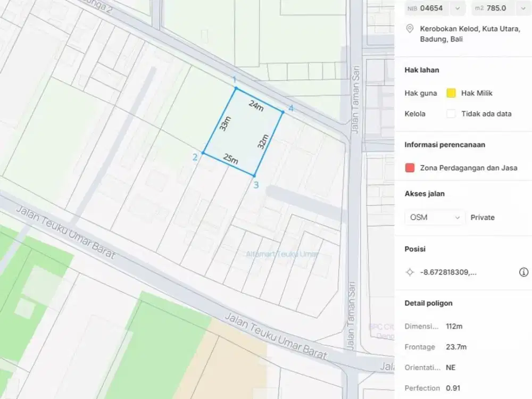Screen dimensions: 532x399
Task: Click the Alfamart Teuku Umar map label
Action: [x=282, y=254]
